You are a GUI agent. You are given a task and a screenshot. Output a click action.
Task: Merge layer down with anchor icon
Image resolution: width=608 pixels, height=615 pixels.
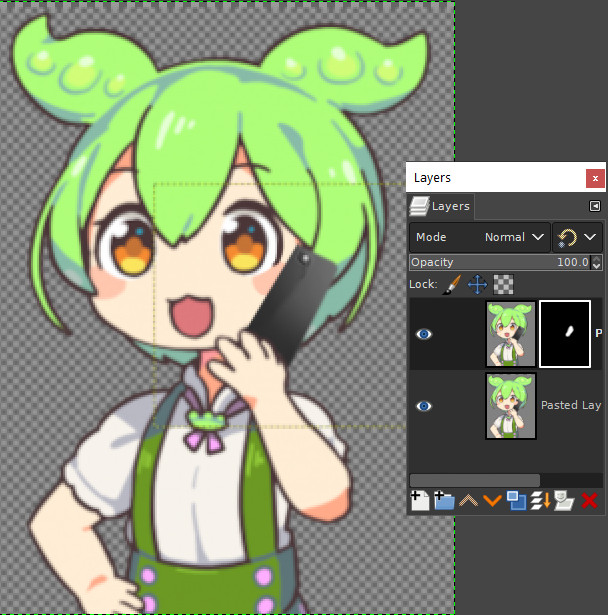tap(541, 500)
